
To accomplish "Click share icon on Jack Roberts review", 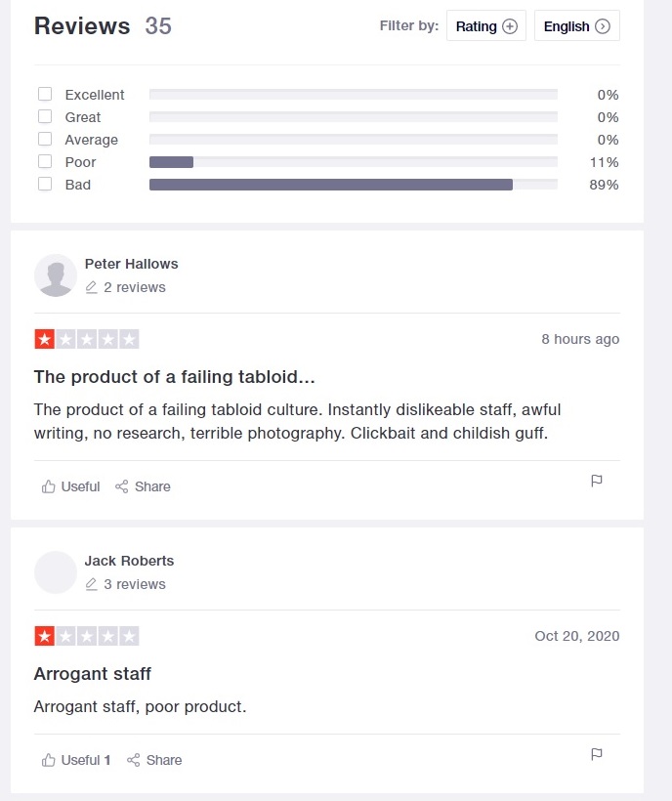I will coord(133,760).
